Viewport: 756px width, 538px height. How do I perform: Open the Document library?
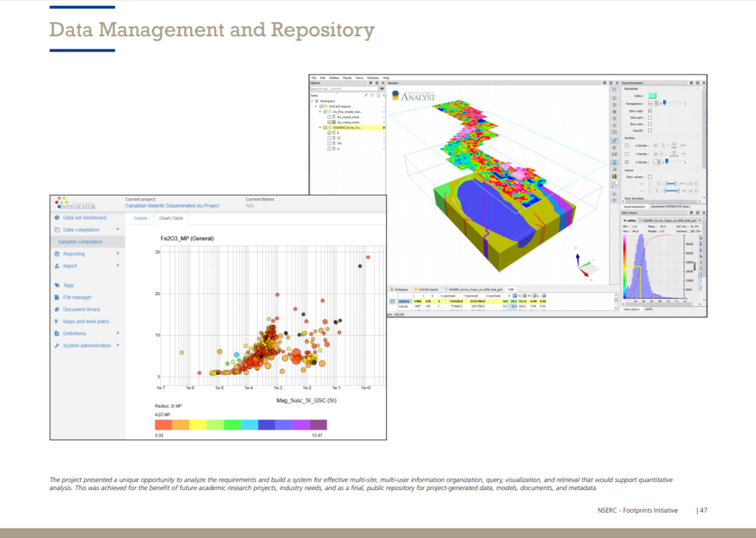[x=80, y=308]
